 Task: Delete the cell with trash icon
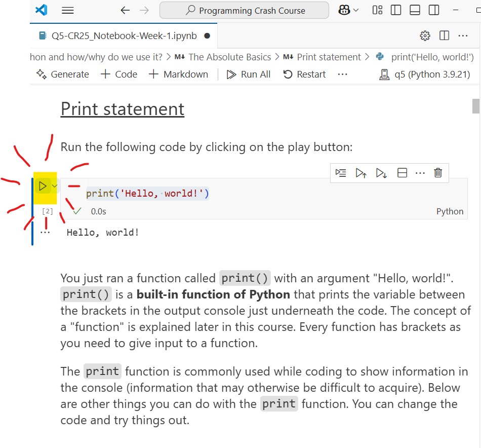[438, 173]
